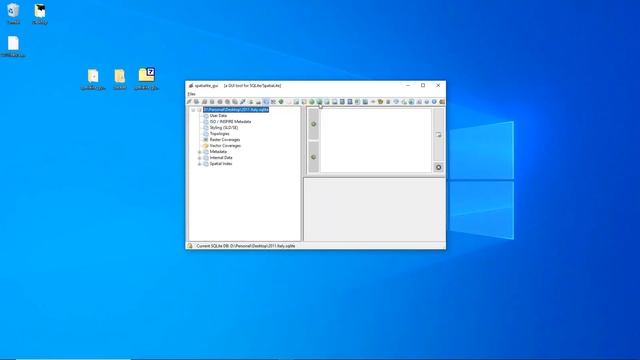Maximize the spatialite_gui window
The image size is (640, 360).
(x=423, y=86)
